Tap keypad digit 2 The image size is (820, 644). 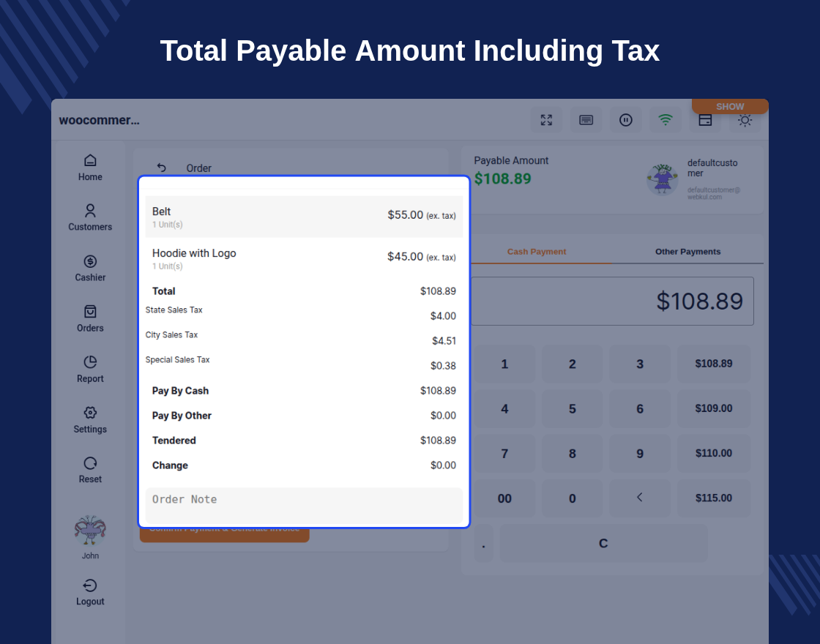click(x=572, y=364)
